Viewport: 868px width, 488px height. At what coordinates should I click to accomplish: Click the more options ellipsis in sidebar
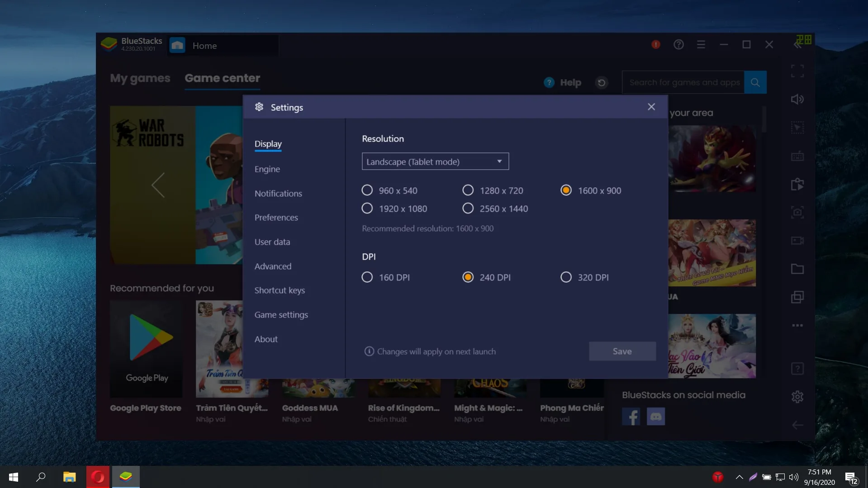pyautogui.click(x=797, y=325)
